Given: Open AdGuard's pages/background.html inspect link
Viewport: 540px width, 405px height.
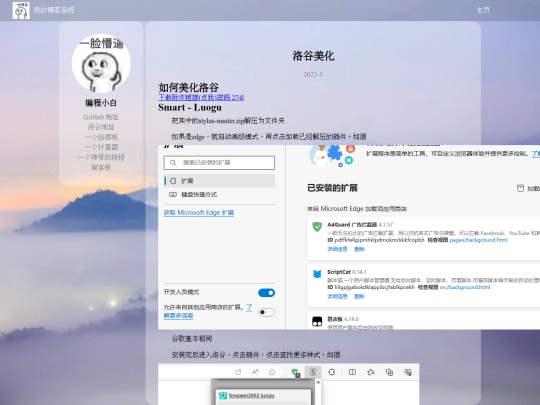Looking at the screenshot, I should click(x=478, y=240).
